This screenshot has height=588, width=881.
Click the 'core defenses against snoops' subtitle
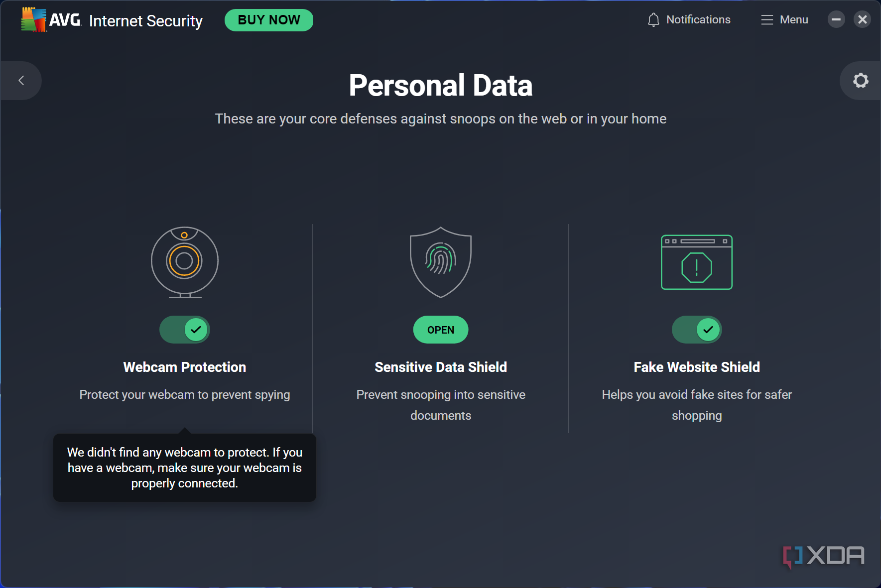pyautogui.click(x=441, y=119)
